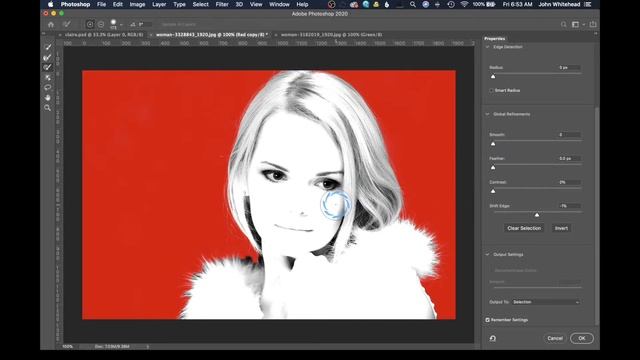Click the subtract-from-selection minus brush mode icon
Image resolution: width=640 pixels, height=360 pixels.
[x=101, y=24]
